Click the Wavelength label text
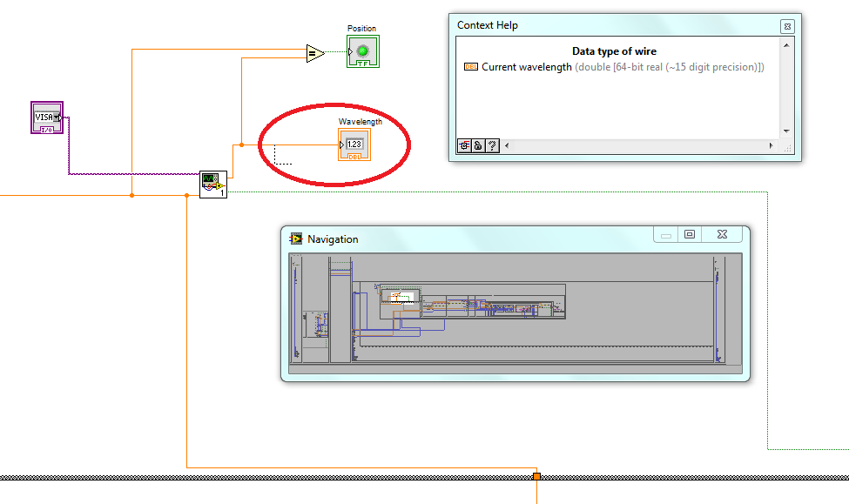The height and width of the screenshot is (504, 849). click(360, 122)
